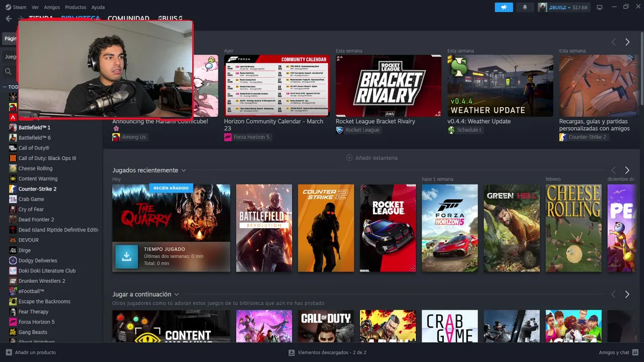Open the Amigos y chat link
The width and height of the screenshot is (644, 362).
619,352
